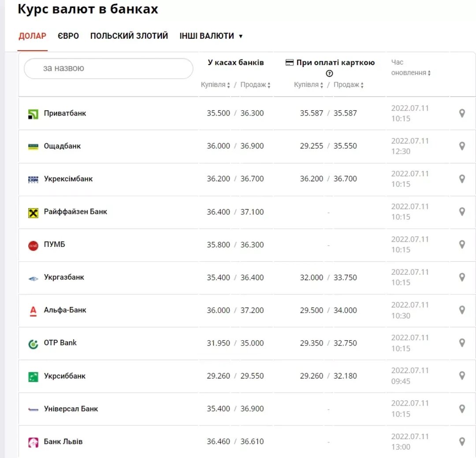The height and width of the screenshot is (458, 476).
Task: Open map pin for Райффайзен Банк row
Action: click(462, 212)
